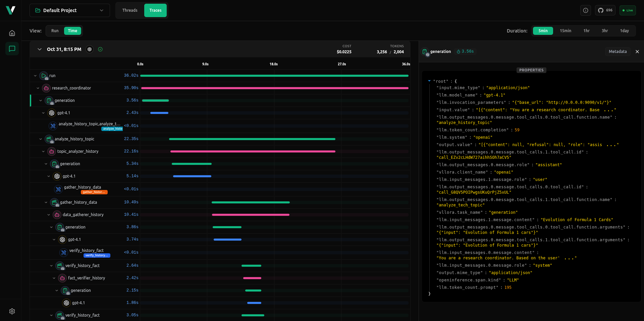Open the Default Project dropdown
The image size is (644, 321).
69,10
